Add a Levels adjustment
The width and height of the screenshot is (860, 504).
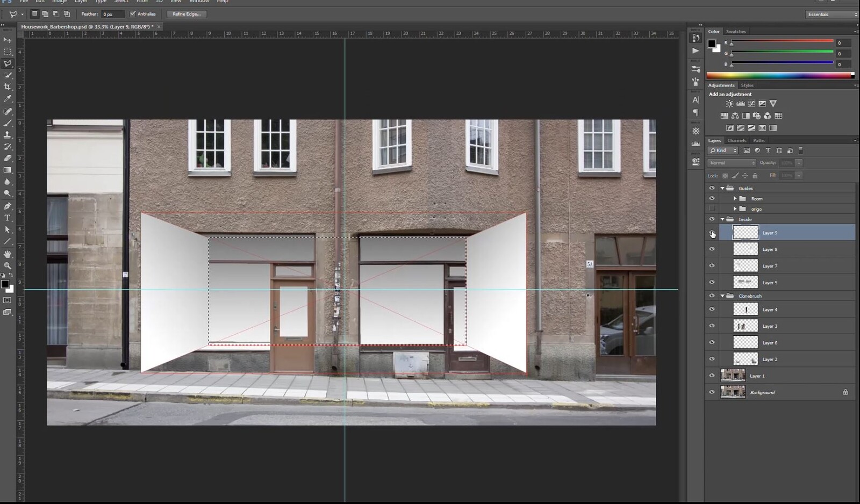pyautogui.click(x=741, y=104)
